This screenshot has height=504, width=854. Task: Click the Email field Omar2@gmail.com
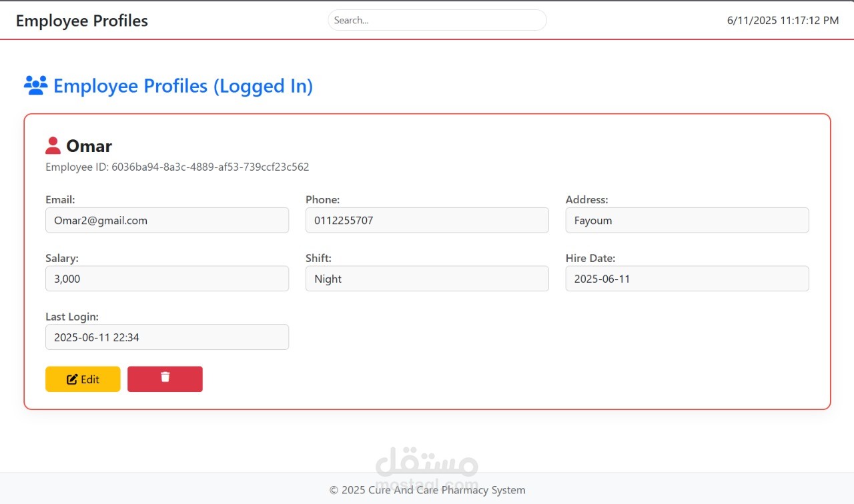click(167, 220)
